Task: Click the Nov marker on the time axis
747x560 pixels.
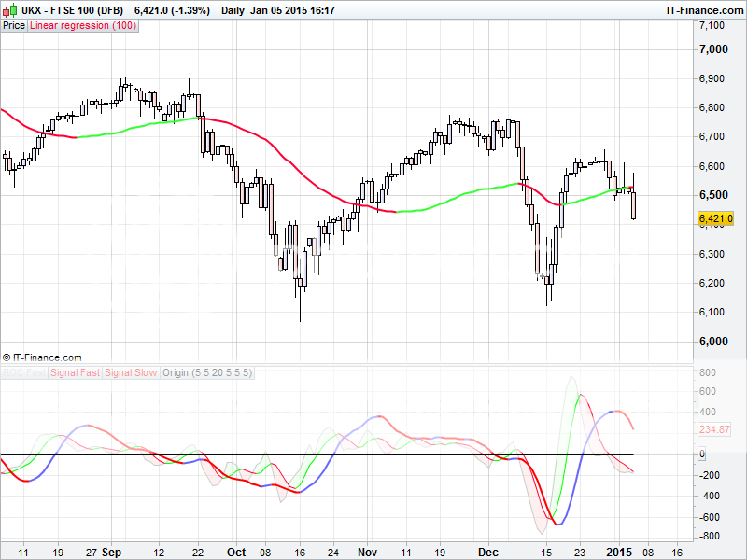Action: (x=370, y=552)
